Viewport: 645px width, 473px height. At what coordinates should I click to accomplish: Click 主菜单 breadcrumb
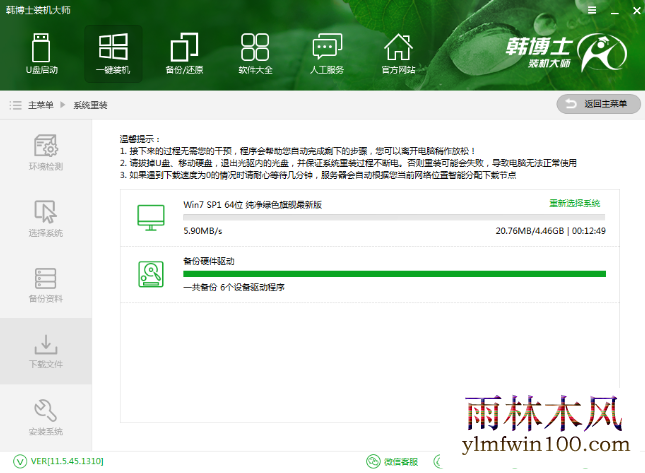[41, 105]
